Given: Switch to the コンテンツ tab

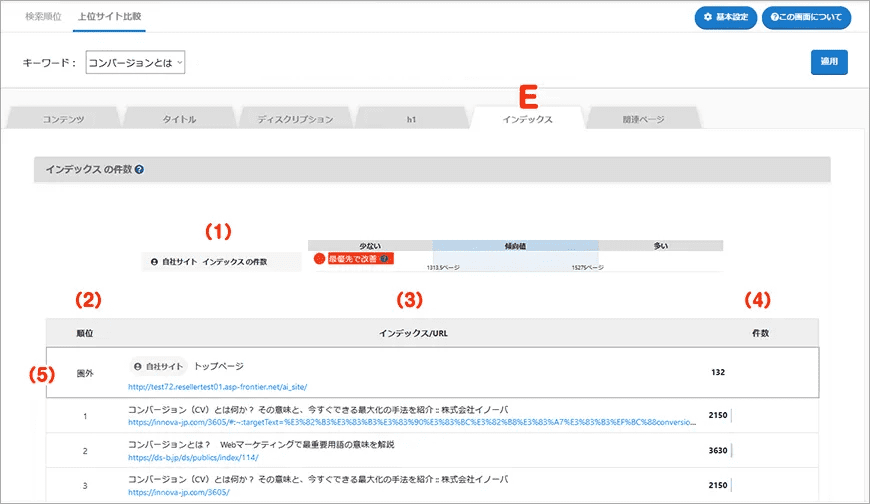Looking at the screenshot, I should [63, 119].
